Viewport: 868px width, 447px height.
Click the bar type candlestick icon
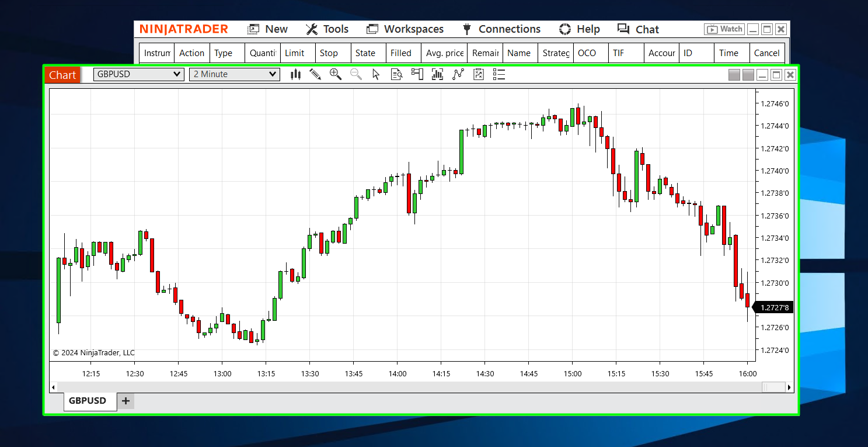[296, 74]
